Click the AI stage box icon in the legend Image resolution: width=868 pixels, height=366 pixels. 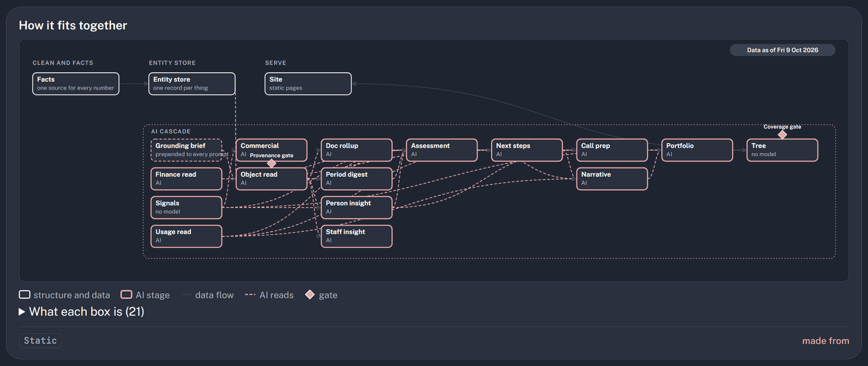point(126,294)
